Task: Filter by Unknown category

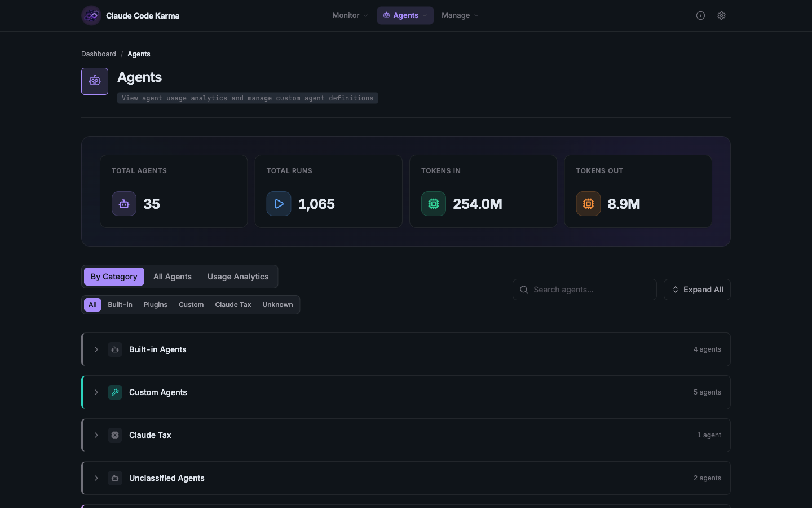Action: coord(277,305)
